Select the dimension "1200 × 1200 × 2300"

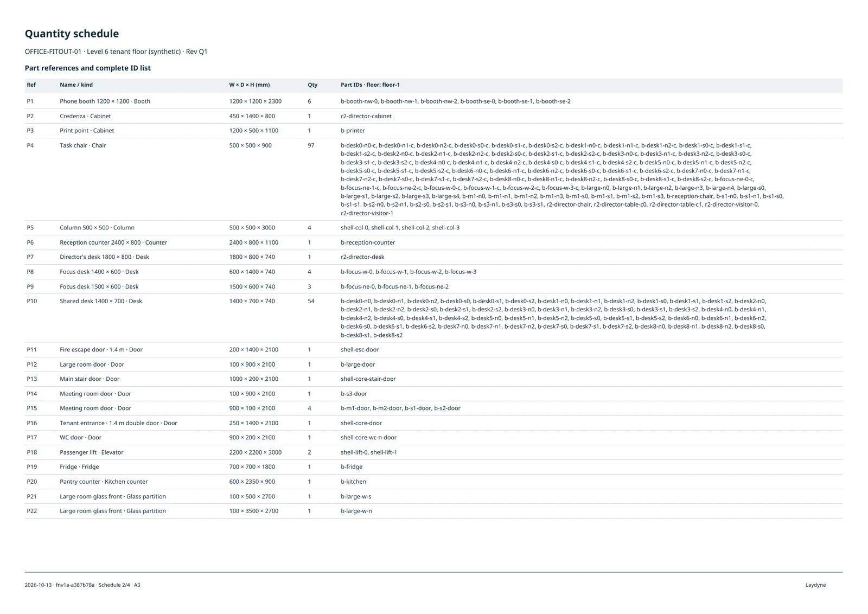pos(255,101)
